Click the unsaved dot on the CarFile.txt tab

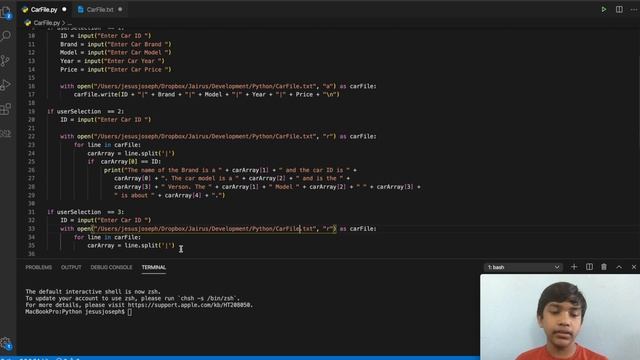pyautogui.click(x=120, y=9)
